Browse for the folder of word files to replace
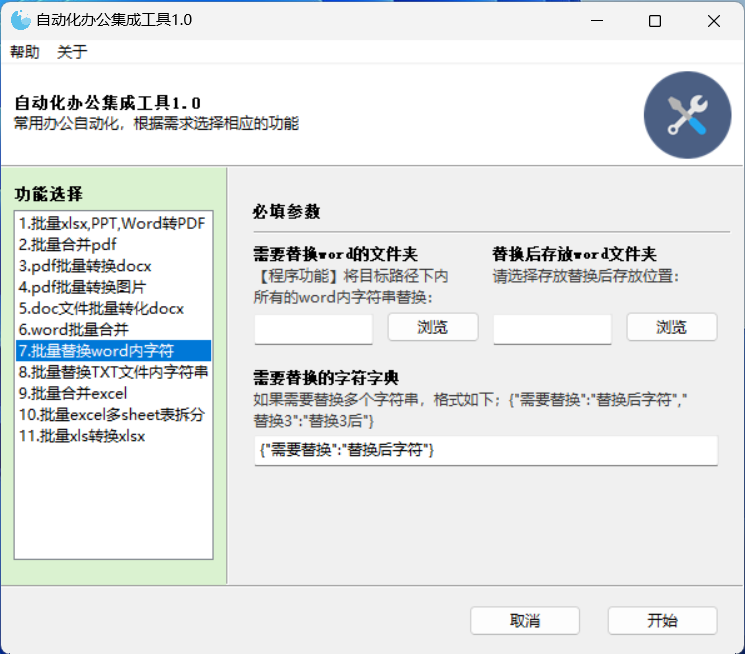 [x=433, y=327]
